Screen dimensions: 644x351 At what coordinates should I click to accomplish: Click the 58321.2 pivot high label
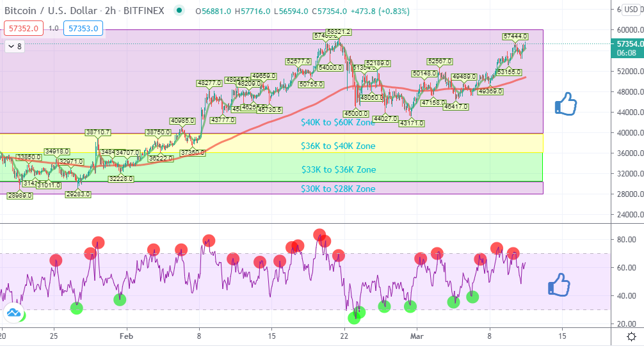coord(339,31)
